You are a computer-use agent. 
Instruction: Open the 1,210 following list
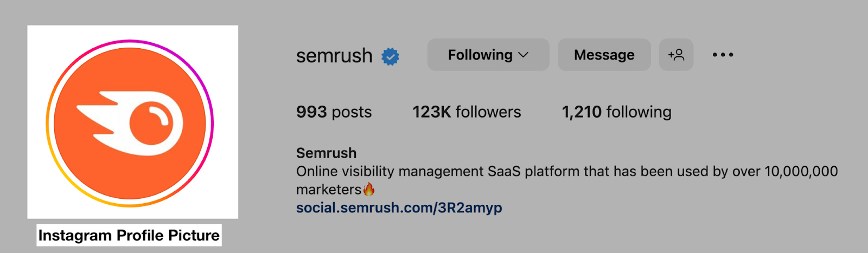[x=616, y=112]
